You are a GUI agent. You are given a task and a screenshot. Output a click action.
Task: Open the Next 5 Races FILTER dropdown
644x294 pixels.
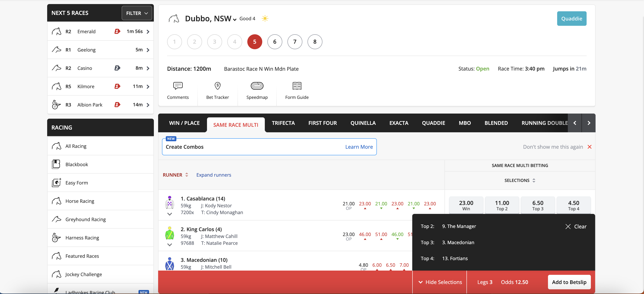137,13
